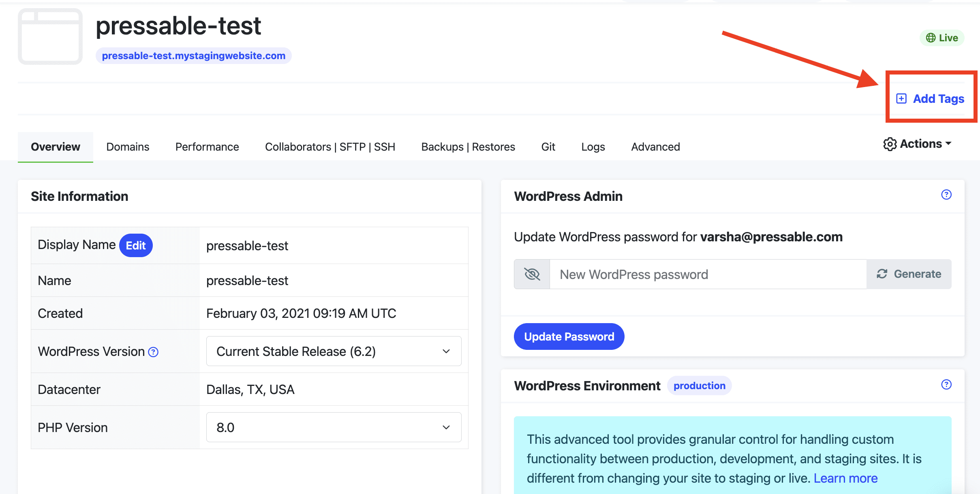Screen dimensions: 980x494
Task: Open the WordPress Admin help icon
Action: tap(946, 195)
